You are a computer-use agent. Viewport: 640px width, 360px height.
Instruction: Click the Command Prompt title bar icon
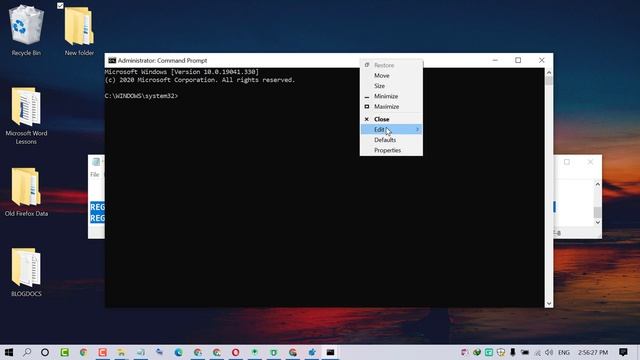tap(112, 60)
